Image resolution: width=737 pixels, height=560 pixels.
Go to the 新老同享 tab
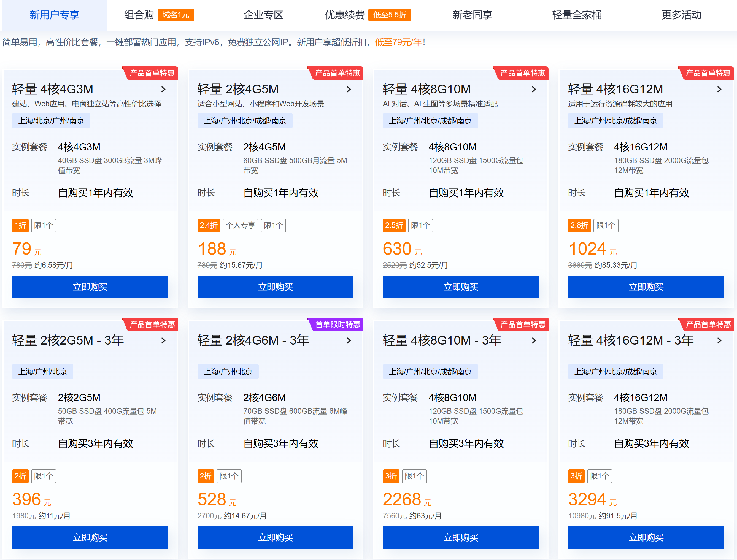[472, 15]
